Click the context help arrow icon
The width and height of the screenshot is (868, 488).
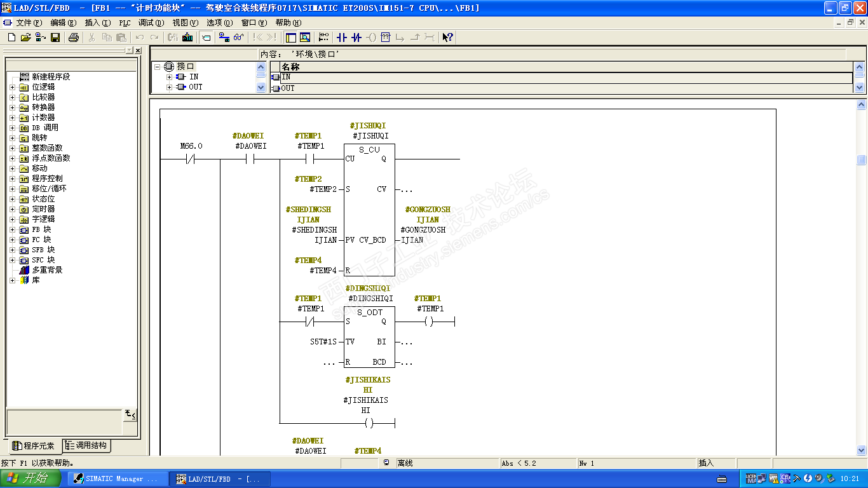(x=448, y=37)
